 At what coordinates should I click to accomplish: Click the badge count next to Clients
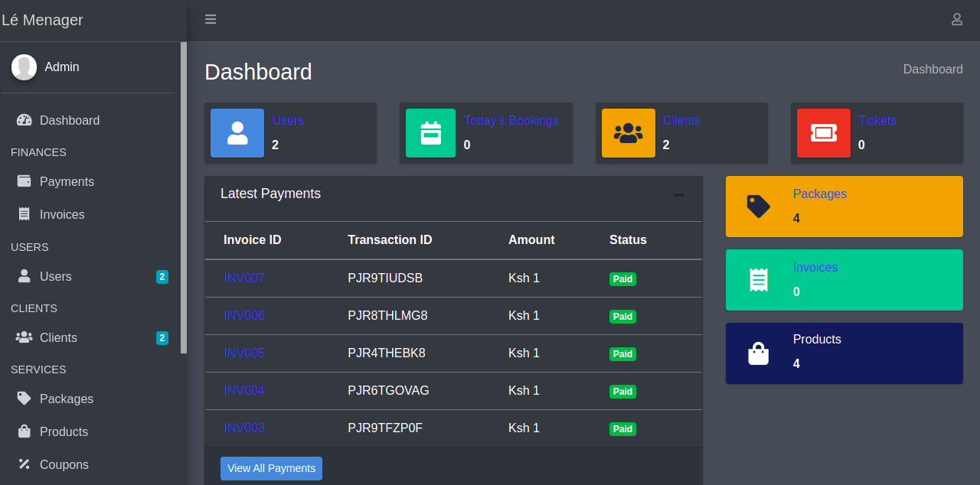click(162, 338)
